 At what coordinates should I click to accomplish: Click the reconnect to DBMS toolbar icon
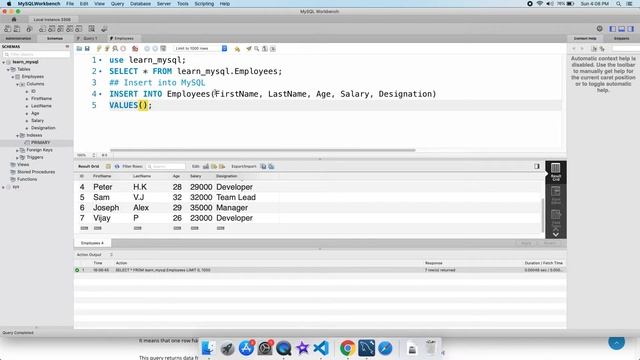[x=104, y=29]
